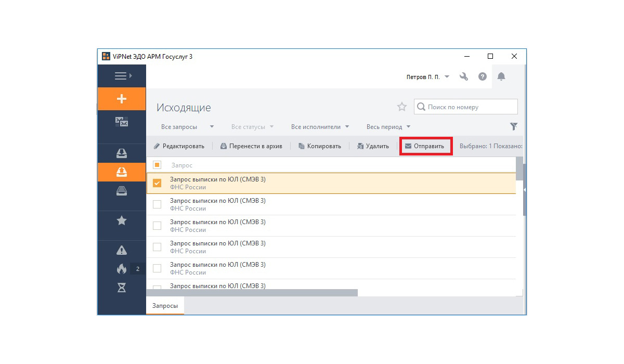Check the fourth request row checkbox

(157, 247)
